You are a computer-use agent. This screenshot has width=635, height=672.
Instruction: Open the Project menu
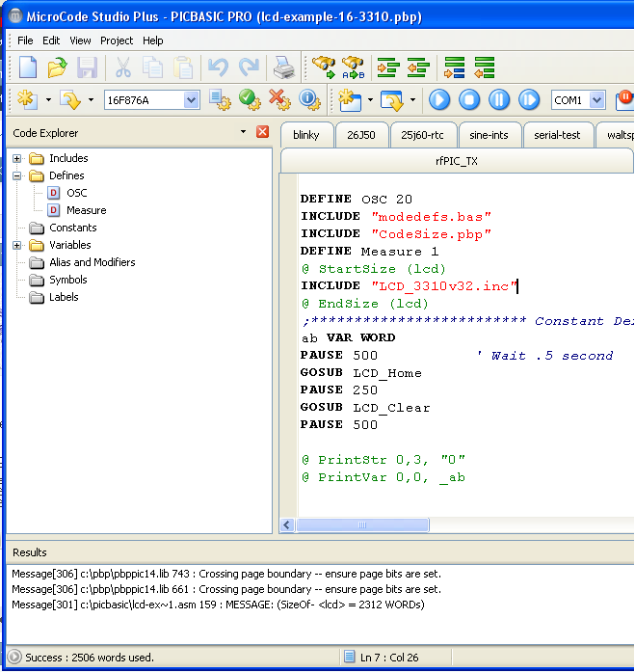(117, 40)
